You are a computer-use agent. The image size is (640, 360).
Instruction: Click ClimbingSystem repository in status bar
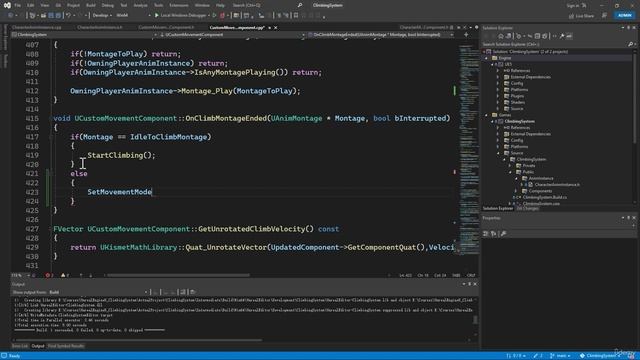599,356
